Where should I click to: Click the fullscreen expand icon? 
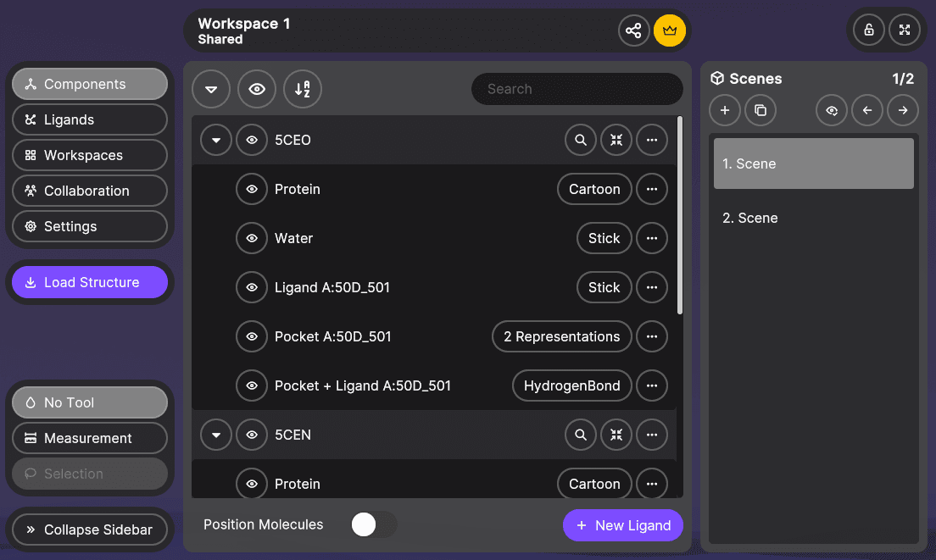point(905,30)
